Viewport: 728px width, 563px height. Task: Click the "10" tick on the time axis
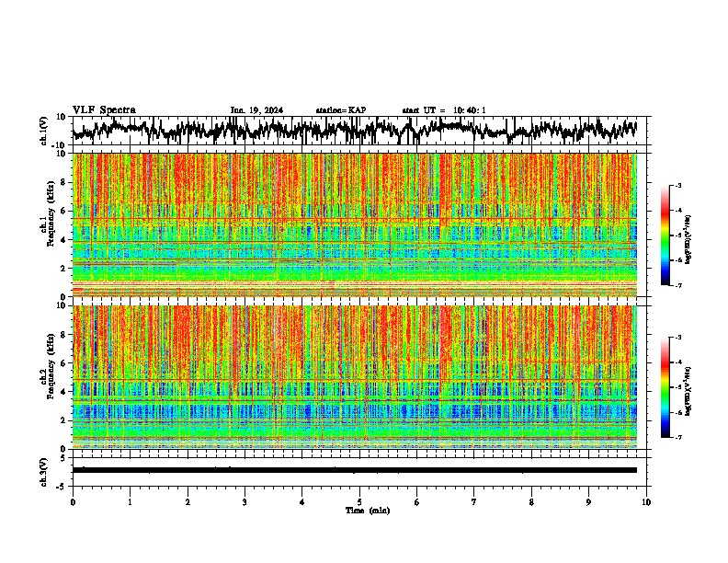tap(646, 502)
